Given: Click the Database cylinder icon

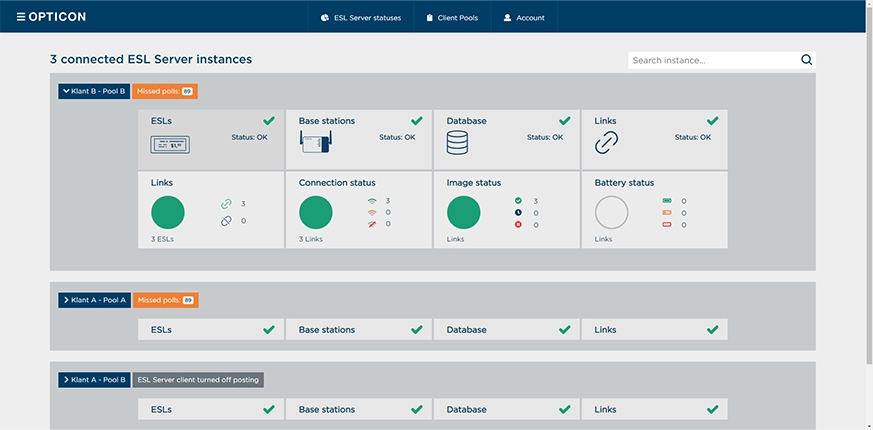Looking at the screenshot, I should coord(458,143).
